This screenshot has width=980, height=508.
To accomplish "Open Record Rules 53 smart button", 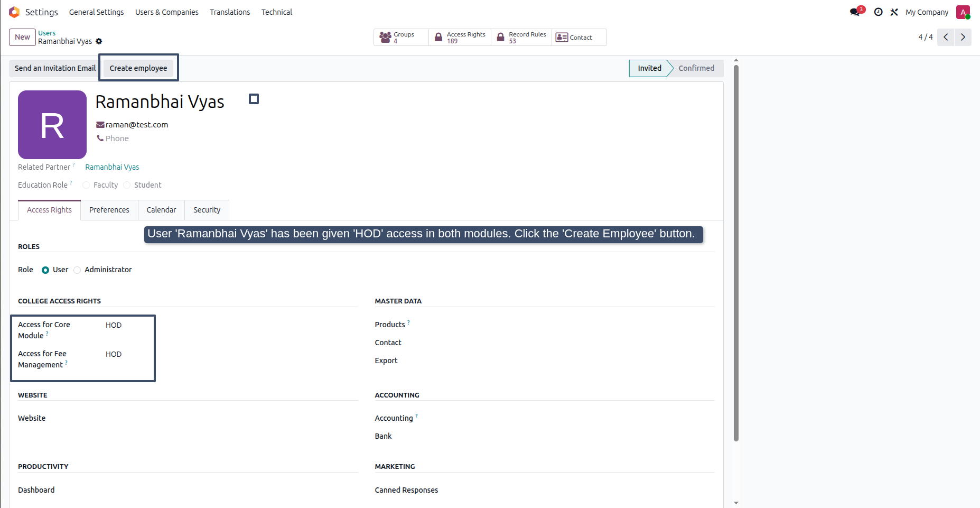I will point(521,37).
